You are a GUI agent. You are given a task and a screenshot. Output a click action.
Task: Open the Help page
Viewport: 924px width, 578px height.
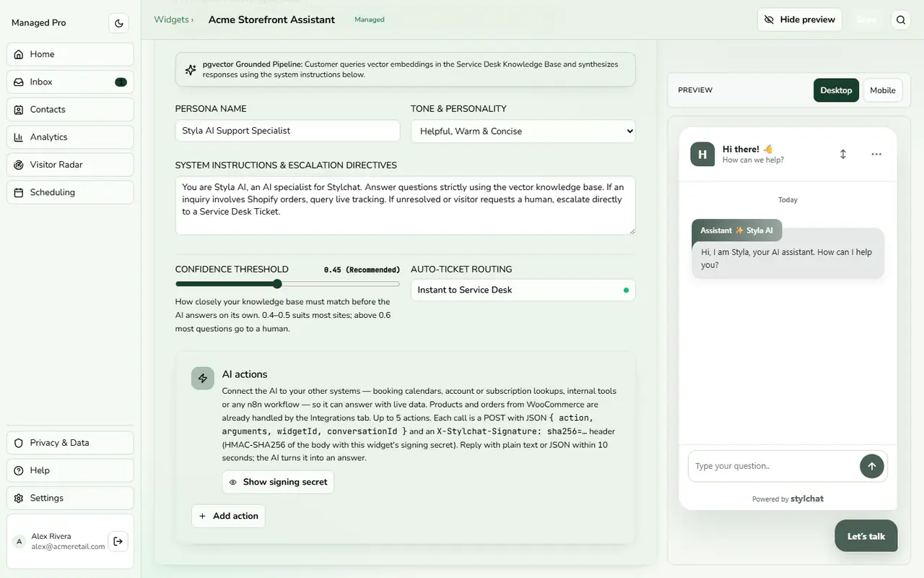(x=70, y=470)
